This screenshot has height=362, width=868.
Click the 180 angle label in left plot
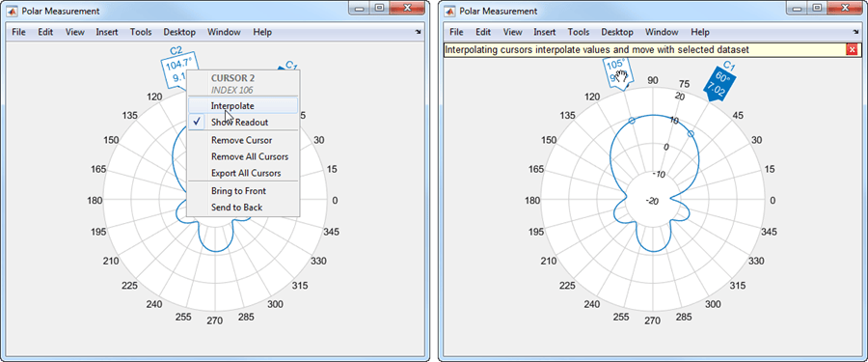(95, 201)
